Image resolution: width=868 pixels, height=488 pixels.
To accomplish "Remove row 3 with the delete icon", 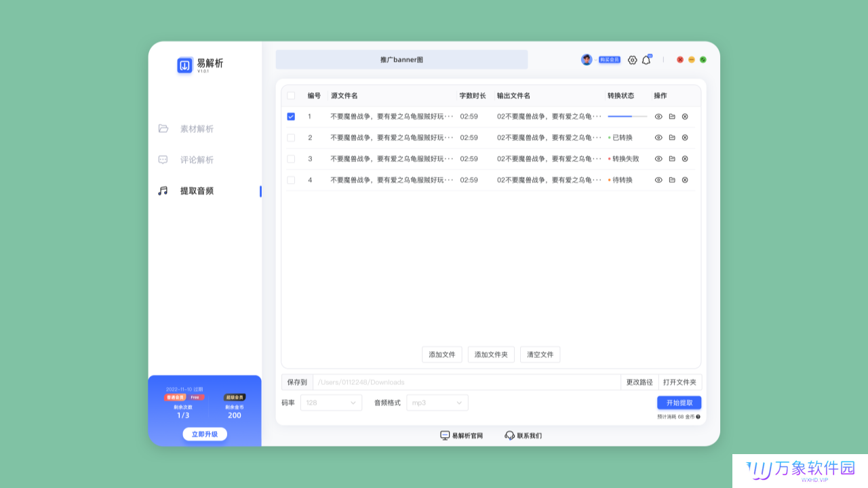I will coord(685,159).
